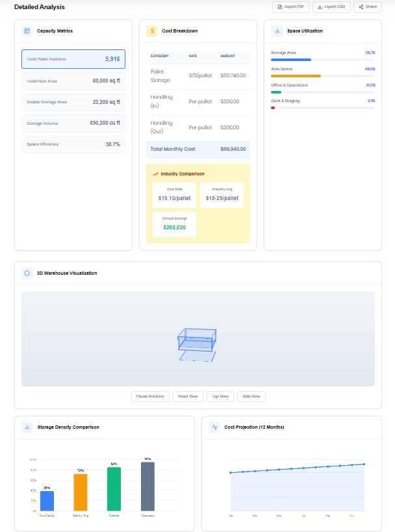395x532 pixels.
Task: Click the gray Maximum bar
Action: click(x=147, y=487)
